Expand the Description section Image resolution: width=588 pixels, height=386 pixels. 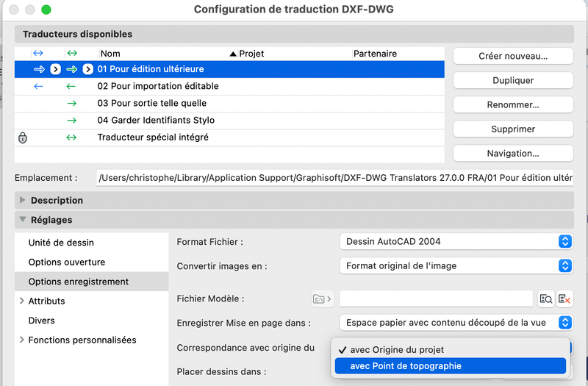click(23, 200)
